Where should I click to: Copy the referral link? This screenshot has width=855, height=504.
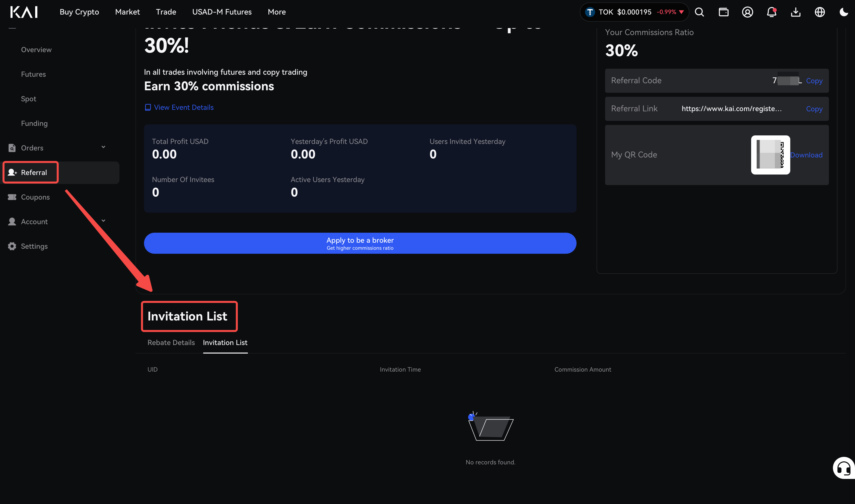[x=814, y=109]
